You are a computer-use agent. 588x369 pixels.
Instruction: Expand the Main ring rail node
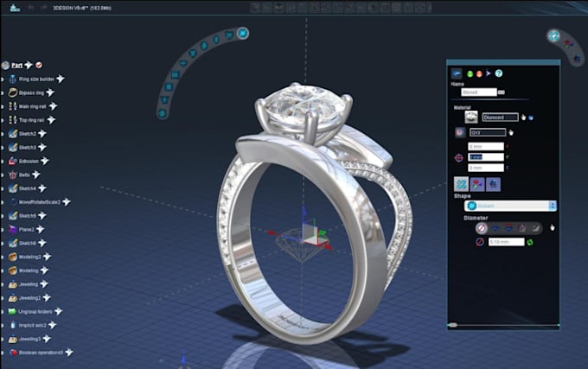point(3,107)
